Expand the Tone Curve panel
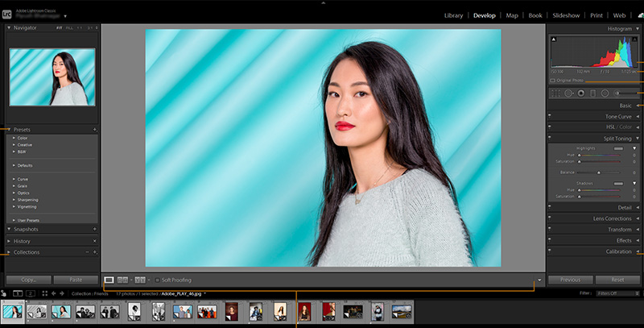Viewport: 644px width, 328px height. pos(595,117)
